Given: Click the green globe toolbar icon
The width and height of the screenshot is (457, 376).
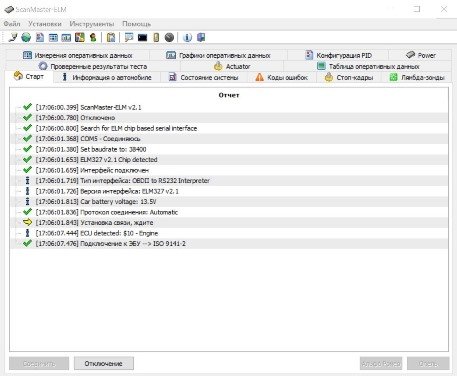Looking at the screenshot, I should [x=26, y=38].
